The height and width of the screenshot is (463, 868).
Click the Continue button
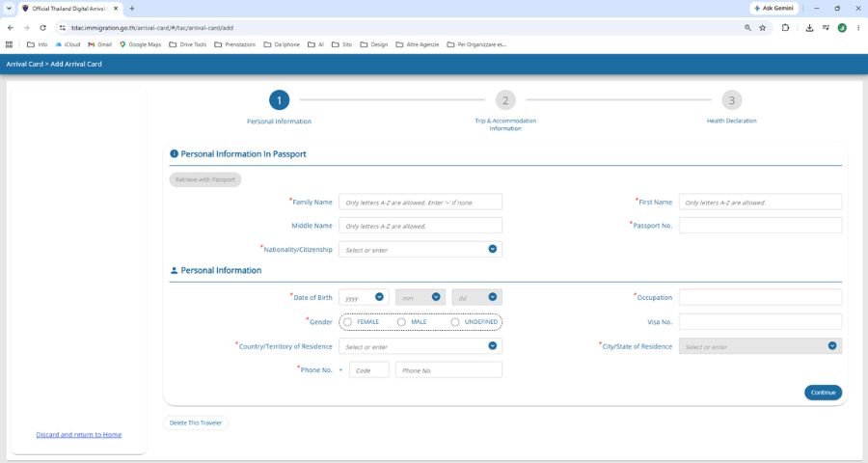pyautogui.click(x=824, y=393)
